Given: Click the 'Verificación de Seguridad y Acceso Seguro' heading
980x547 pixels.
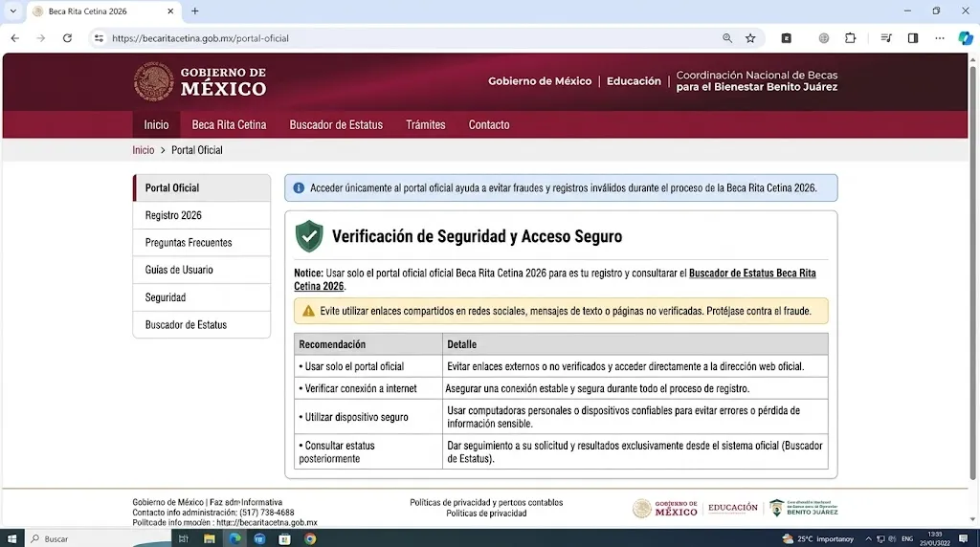Looking at the screenshot, I should (477, 236).
